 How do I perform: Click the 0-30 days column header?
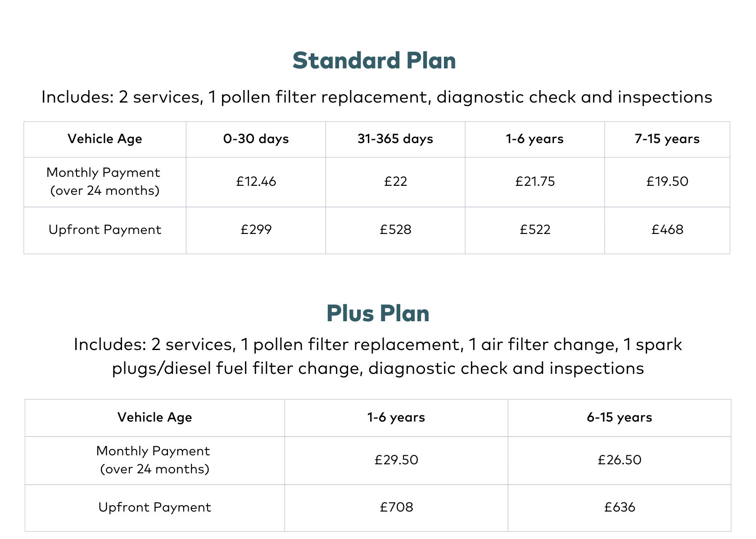(256, 139)
